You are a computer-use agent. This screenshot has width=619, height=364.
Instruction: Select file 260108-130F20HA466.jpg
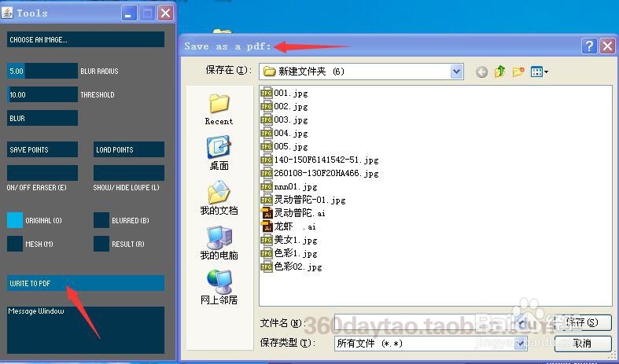(x=320, y=173)
